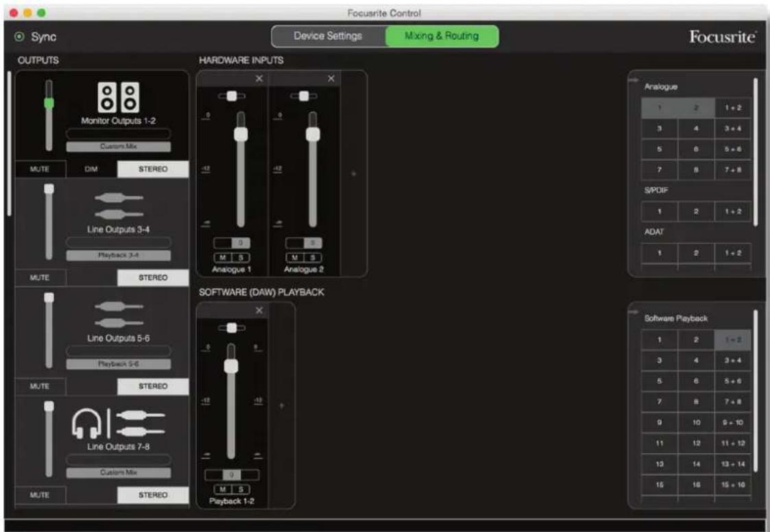
Task: Solo the Analogue 2 channel (S)
Action: 313,257
